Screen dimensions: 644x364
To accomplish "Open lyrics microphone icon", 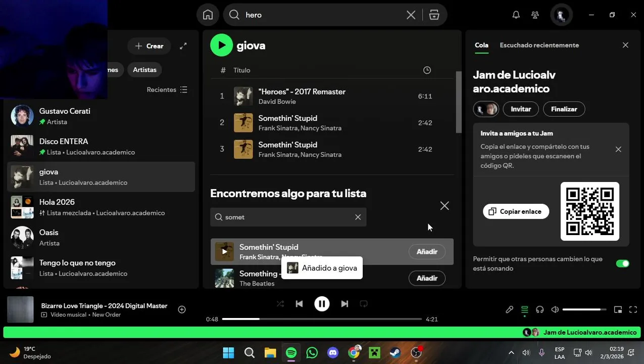I will click(x=509, y=309).
